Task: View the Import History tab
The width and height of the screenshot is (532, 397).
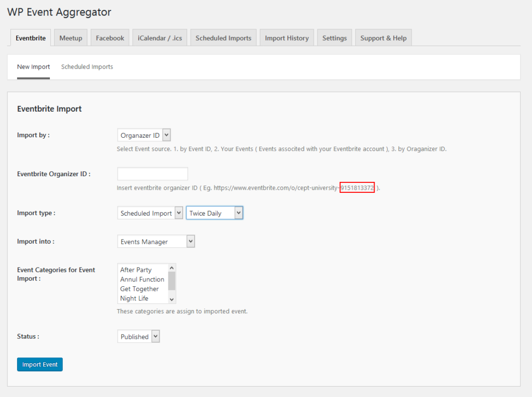Action: pos(287,37)
